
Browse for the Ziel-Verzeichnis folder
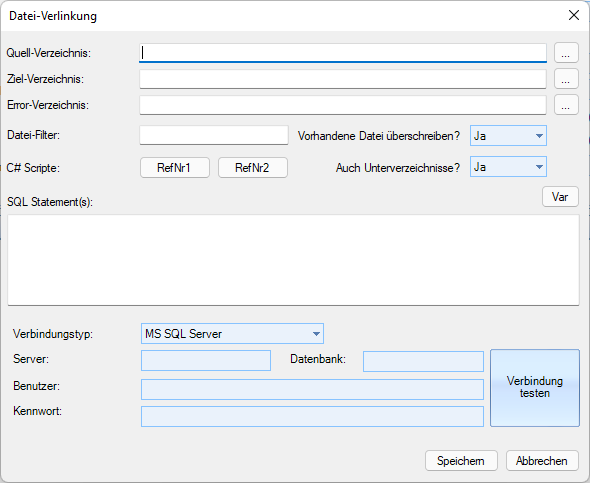tap(566, 79)
